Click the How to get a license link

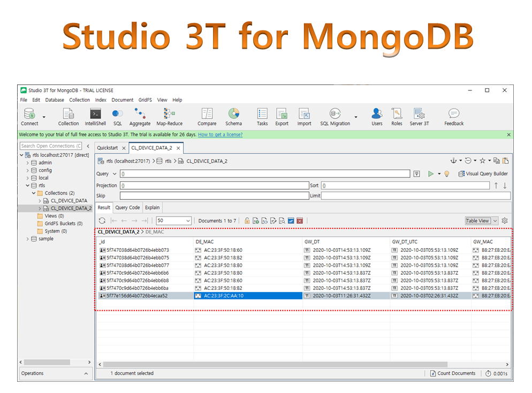(x=220, y=135)
